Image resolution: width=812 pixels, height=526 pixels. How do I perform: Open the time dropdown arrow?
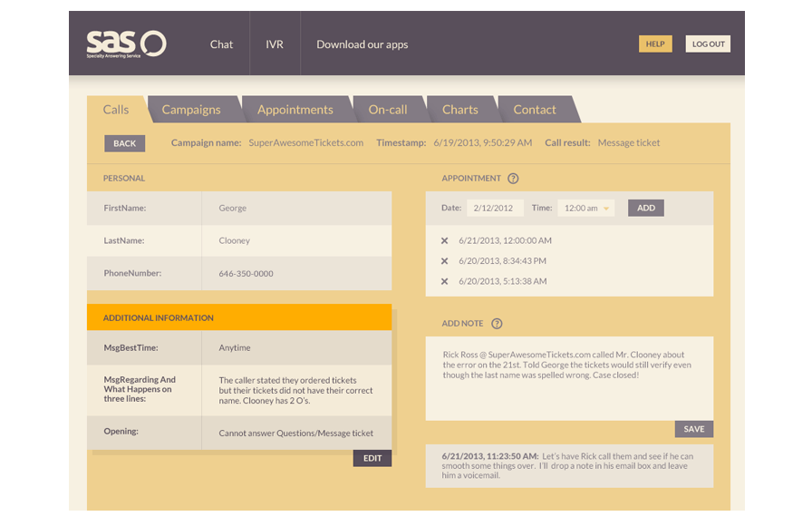[606, 207]
